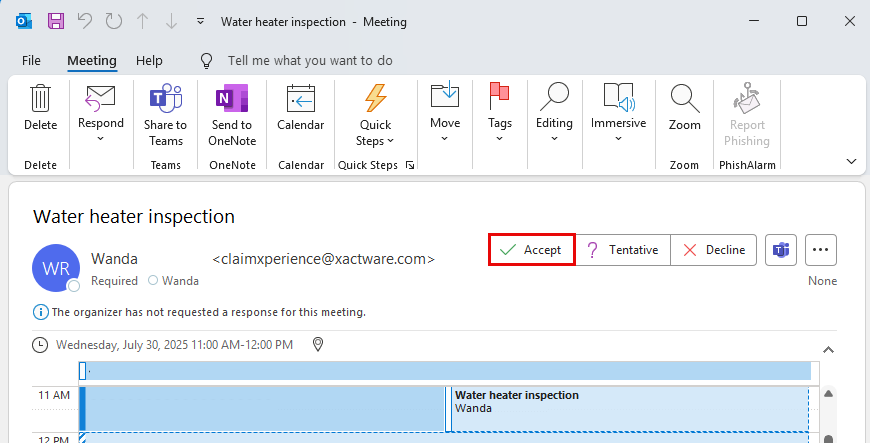Open the Calendar from the ribbon

pyautogui.click(x=301, y=108)
